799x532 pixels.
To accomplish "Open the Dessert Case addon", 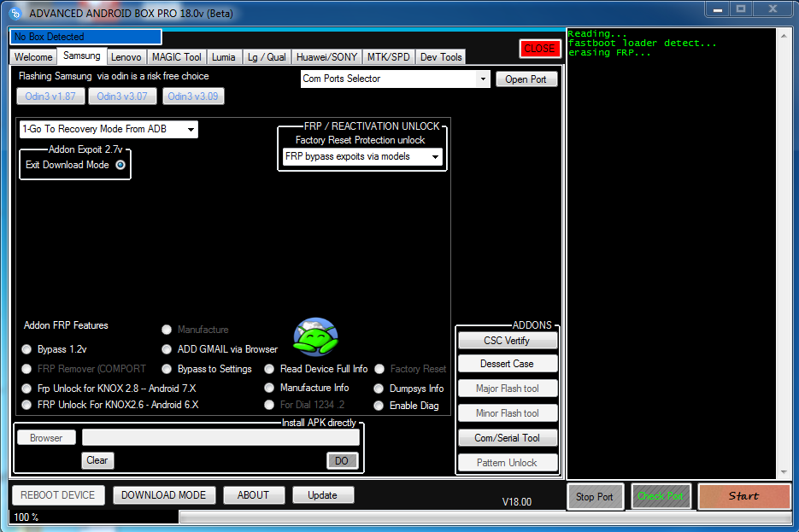I will pyautogui.click(x=507, y=364).
